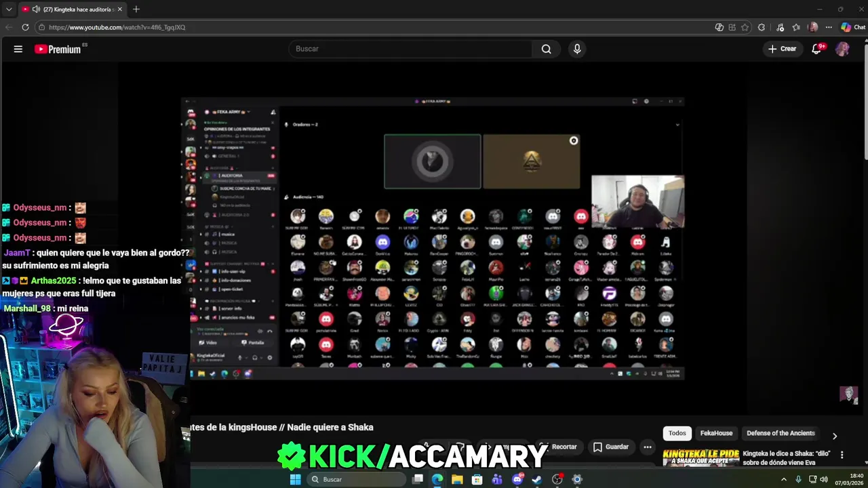Click the channel watermark on video

pos(849,395)
